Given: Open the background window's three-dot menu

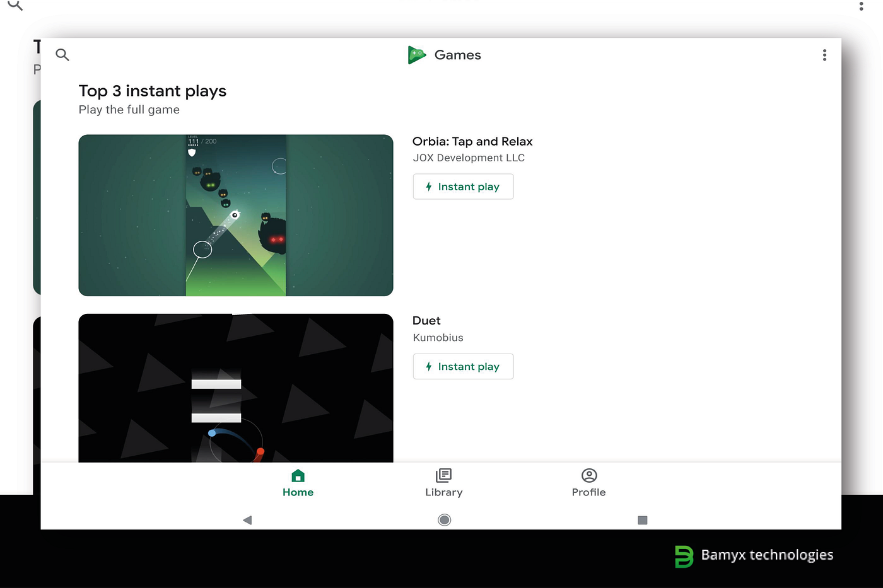Looking at the screenshot, I should tap(862, 6).
